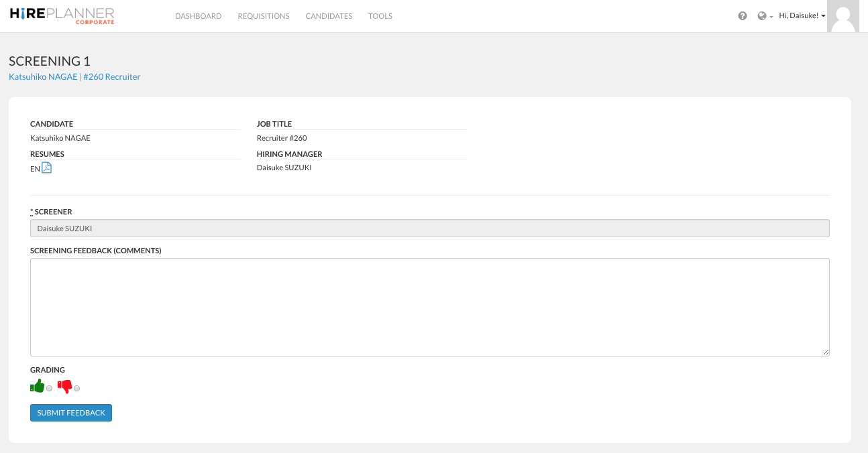Open the Candidates menu item
Image resolution: width=868 pixels, height=453 pixels.
coord(329,16)
